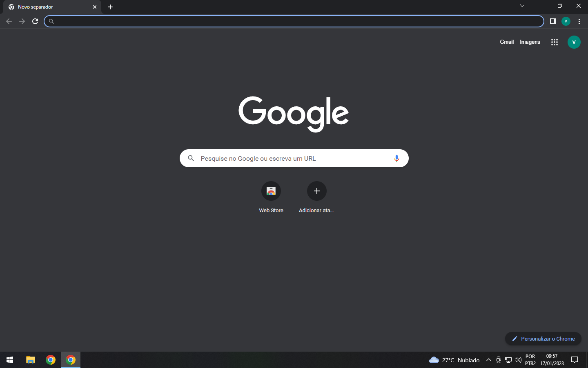Open the Google account avatar on page
588x368 pixels.
(574, 42)
